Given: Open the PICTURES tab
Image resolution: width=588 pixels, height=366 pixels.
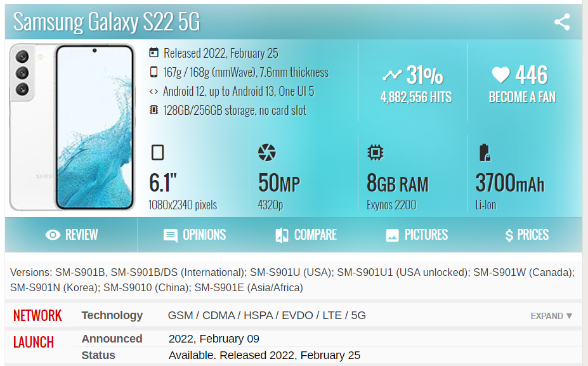Looking at the screenshot, I should (x=417, y=235).
